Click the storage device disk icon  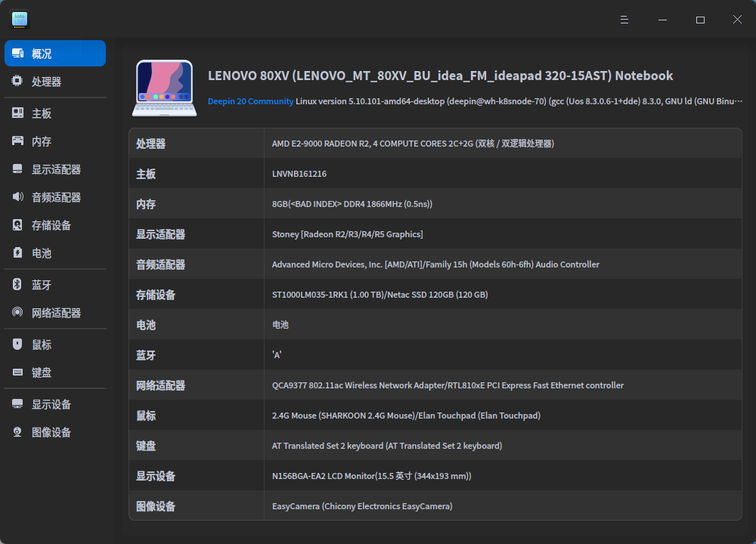17,224
